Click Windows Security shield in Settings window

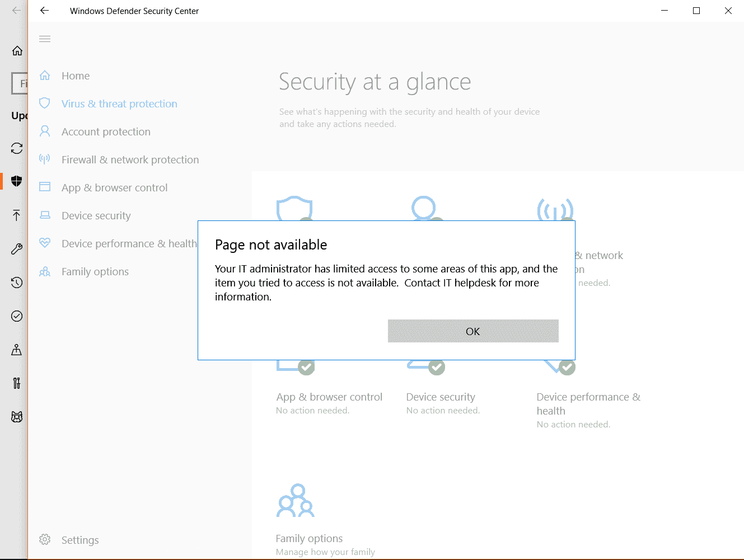pos(17,181)
